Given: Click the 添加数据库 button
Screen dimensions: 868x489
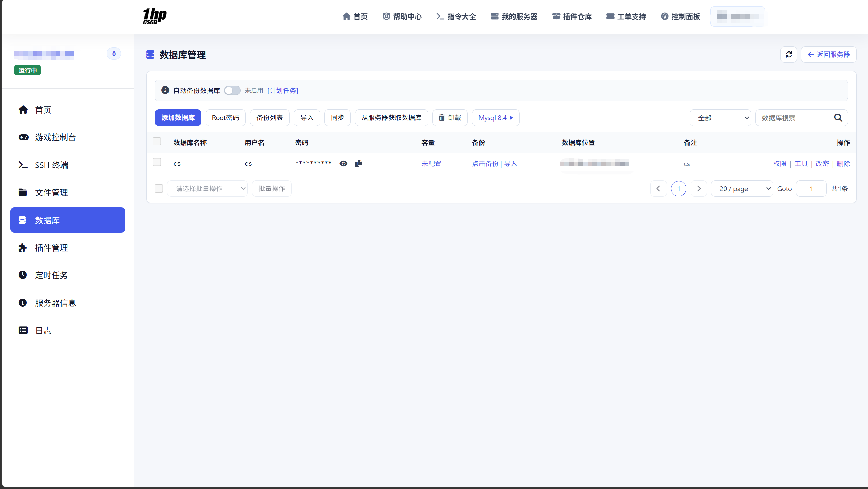Looking at the screenshot, I should click(x=178, y=118).
